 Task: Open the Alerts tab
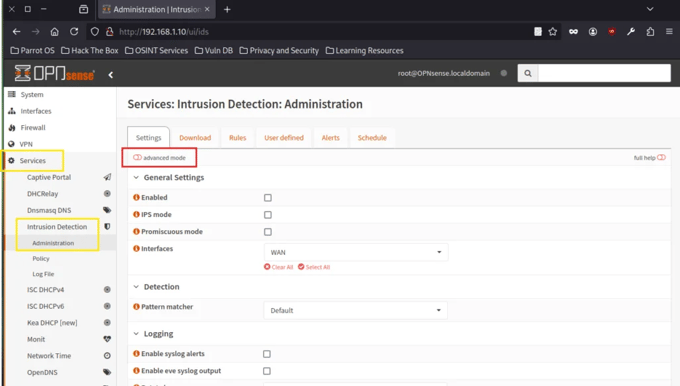[330, 137]
